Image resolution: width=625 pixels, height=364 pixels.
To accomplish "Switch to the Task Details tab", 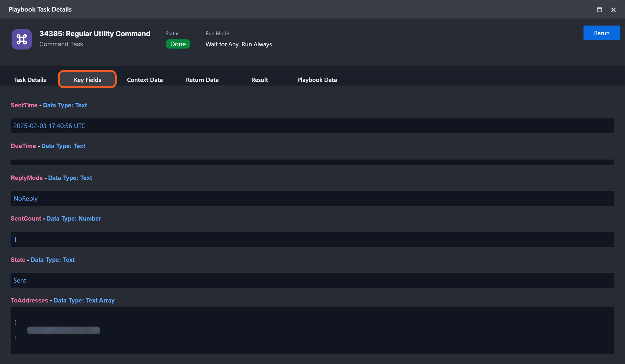I will coord(30,80).
